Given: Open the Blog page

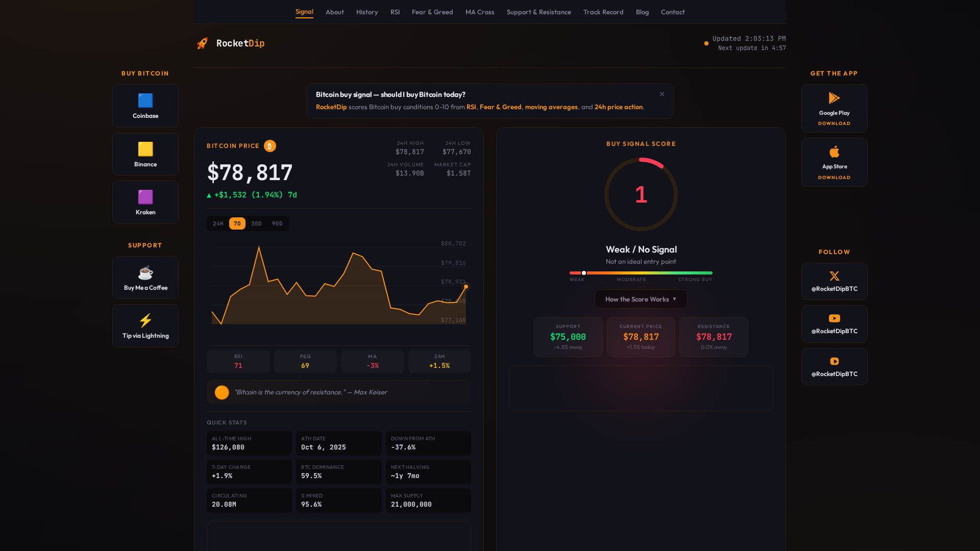Looking at the screenshot, I should (642, 12).
